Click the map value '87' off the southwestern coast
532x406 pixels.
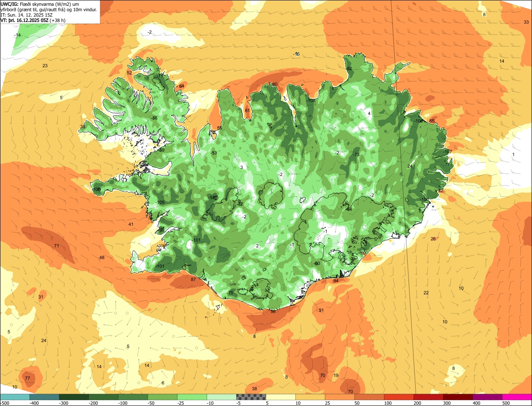pos(193,280)
